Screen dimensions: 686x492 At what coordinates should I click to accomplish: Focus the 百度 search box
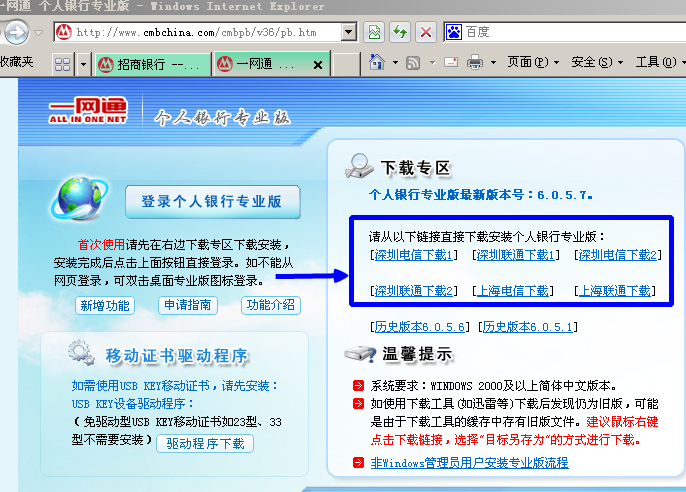point(575,32)
